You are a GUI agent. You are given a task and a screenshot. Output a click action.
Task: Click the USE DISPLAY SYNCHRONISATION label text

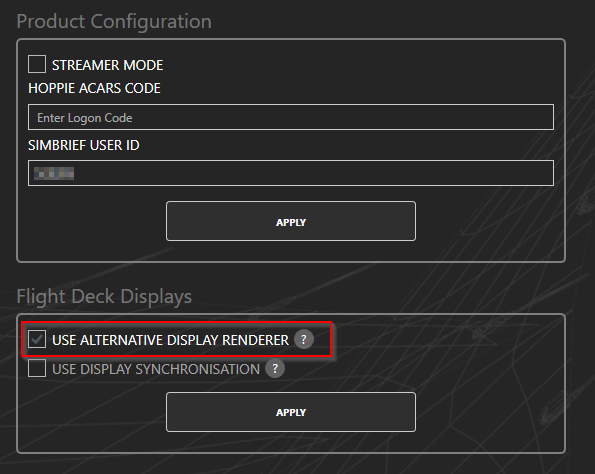click(156, 369)
